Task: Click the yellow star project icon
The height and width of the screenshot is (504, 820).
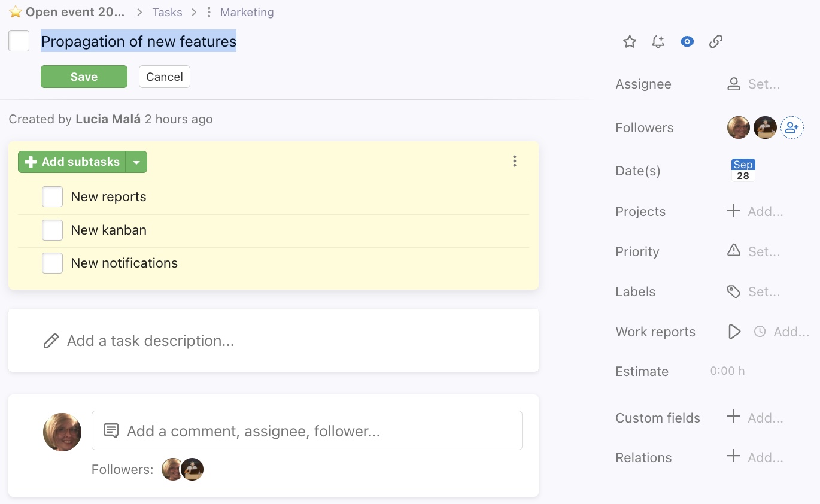Action: pyautogui.click(x=16, y=12)
